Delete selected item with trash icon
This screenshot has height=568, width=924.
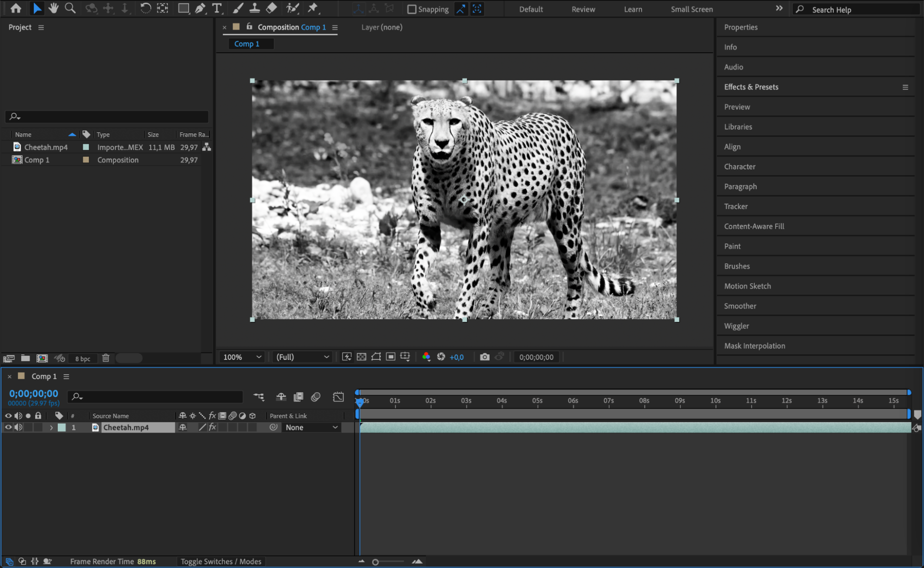pyautogui.click(x=105, y=358)
